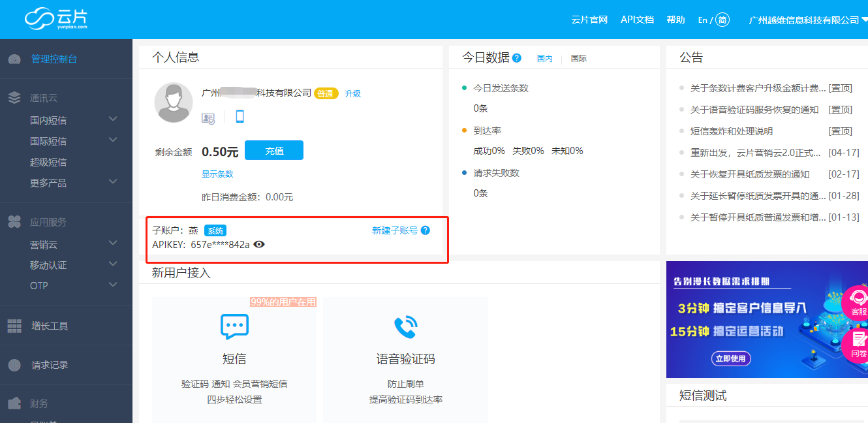This screenshot has width=868, height=423.
Task: Open API文档 in top navigation
Action: (x=637, y=20)
